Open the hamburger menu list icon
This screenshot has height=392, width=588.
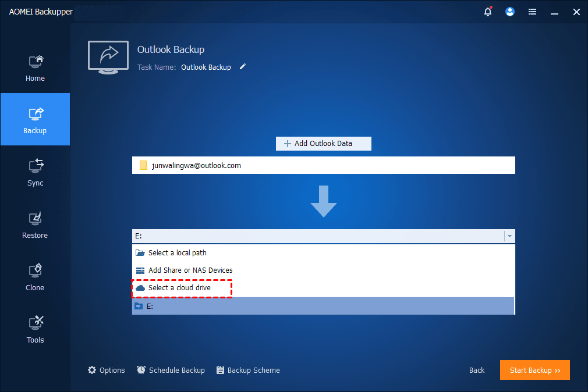click(x=532, y=12)
